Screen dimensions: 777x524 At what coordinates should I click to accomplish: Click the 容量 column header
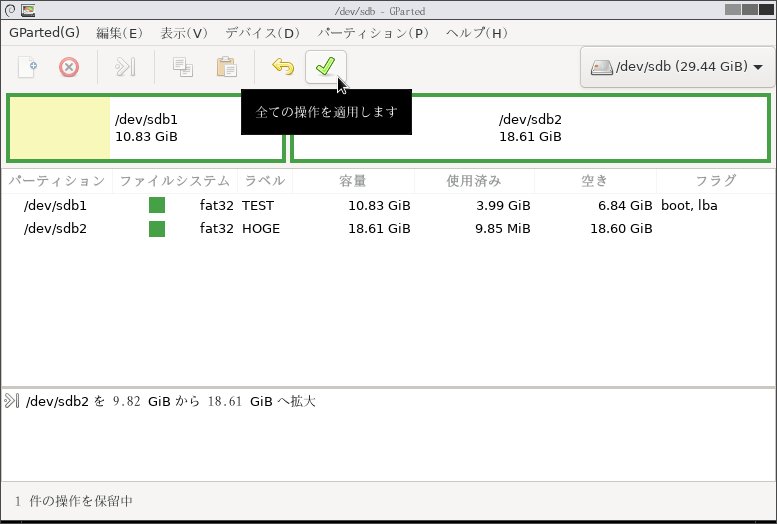353,181
